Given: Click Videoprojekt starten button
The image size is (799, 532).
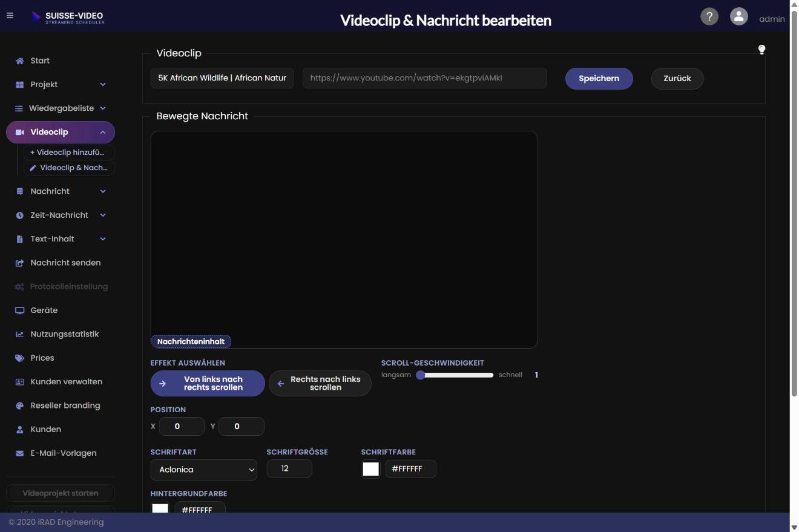Looking at the screenshot, I should click(x=61, y=493).
